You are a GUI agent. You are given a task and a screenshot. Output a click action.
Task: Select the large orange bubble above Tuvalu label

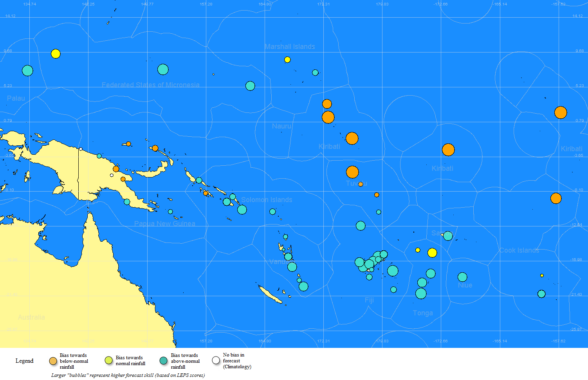(352, 172)
